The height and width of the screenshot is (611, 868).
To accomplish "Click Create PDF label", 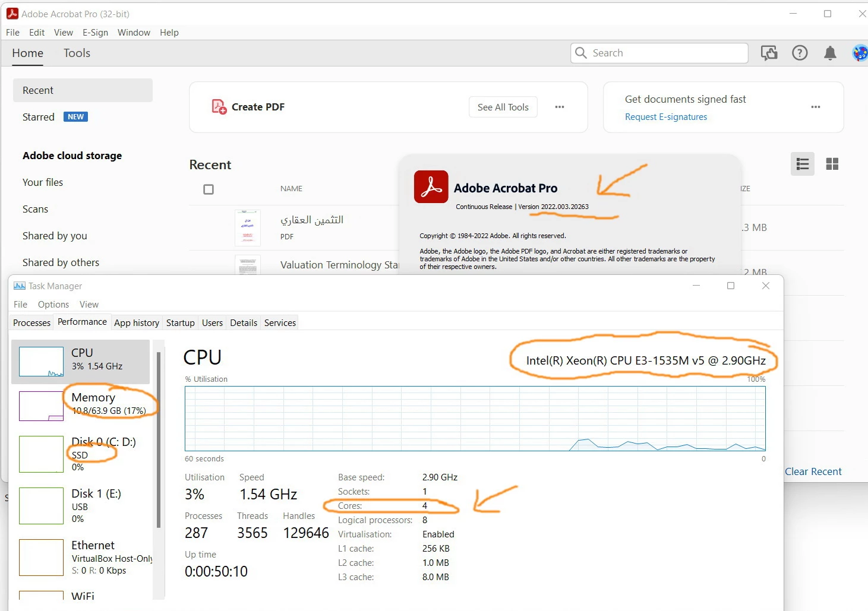I will (258, 107).
